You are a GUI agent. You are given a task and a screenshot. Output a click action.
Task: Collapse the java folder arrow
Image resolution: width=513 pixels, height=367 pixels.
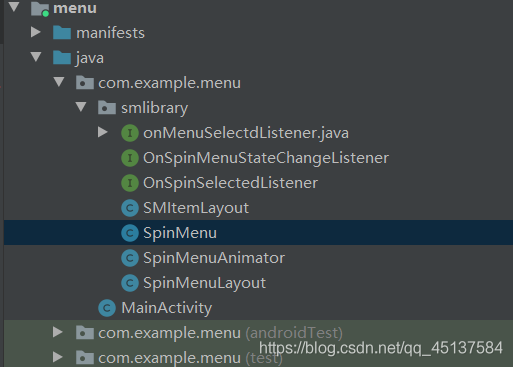pos(36,57)
